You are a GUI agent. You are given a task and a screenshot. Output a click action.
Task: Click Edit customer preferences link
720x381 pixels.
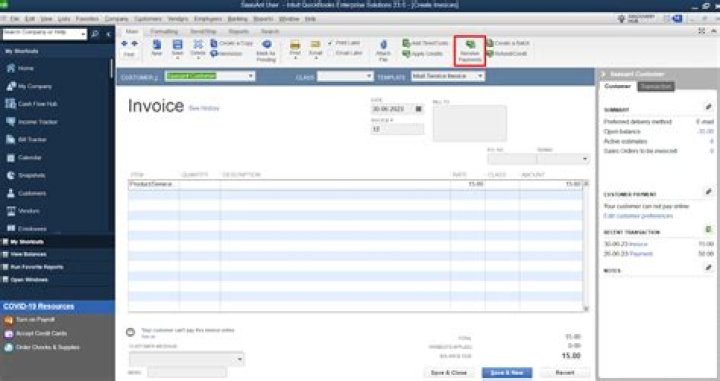point(638,216)
